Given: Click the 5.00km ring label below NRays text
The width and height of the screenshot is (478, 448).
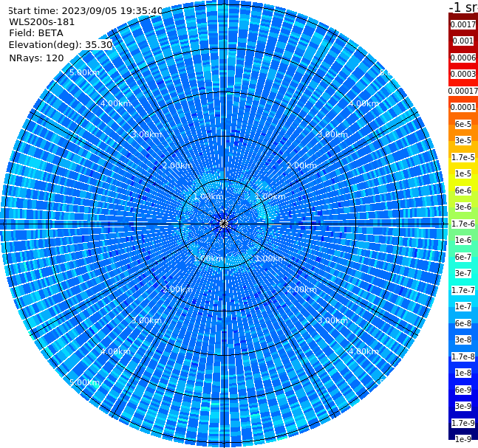Looking at the screenshot, I should tap(84, 73).
